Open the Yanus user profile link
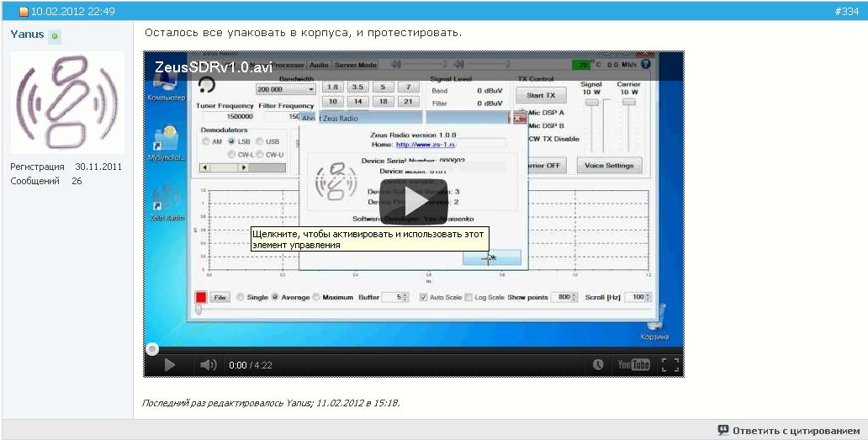Screen dimensions: 868x440 coord(27,34)
